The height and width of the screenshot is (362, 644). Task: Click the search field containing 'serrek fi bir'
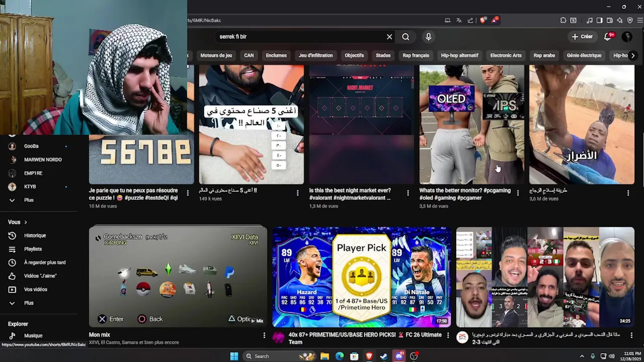click(301, 37)
